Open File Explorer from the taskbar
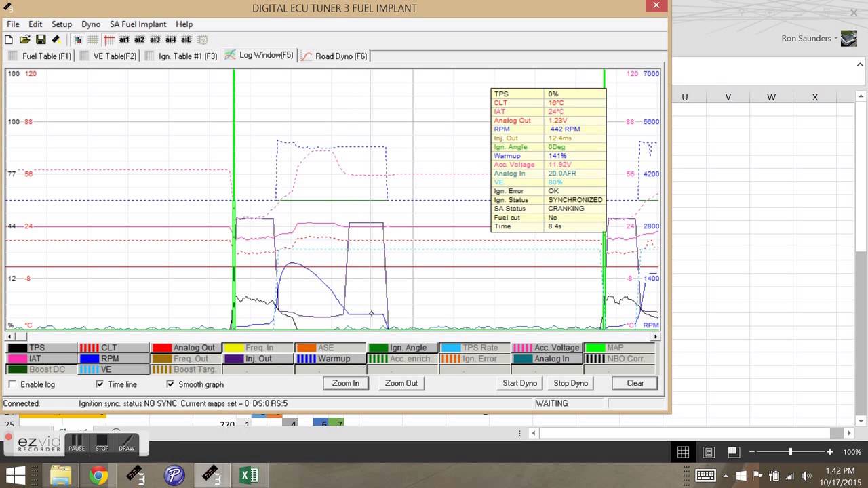This screenshot has height=488, width=868. point(60,475)
